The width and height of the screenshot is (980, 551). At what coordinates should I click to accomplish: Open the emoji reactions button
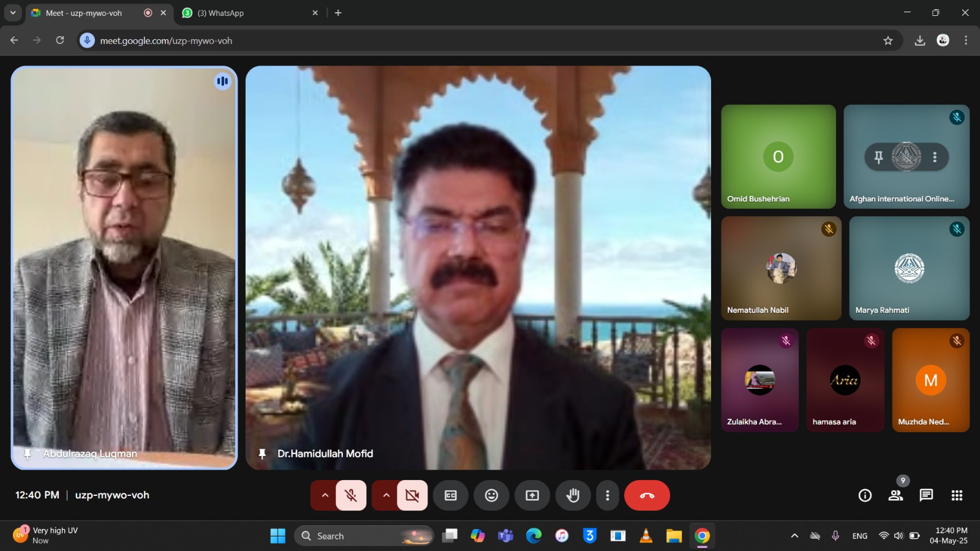pyautogui.click(x=491, y=495)
